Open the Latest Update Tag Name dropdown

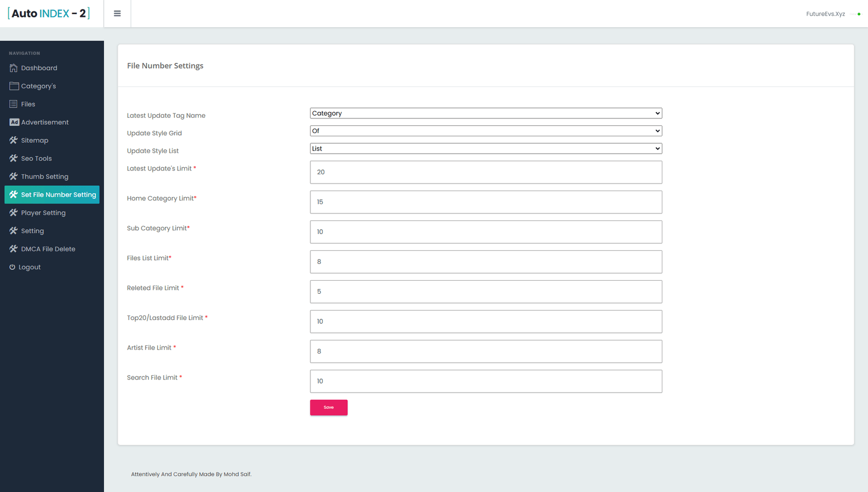486,113
